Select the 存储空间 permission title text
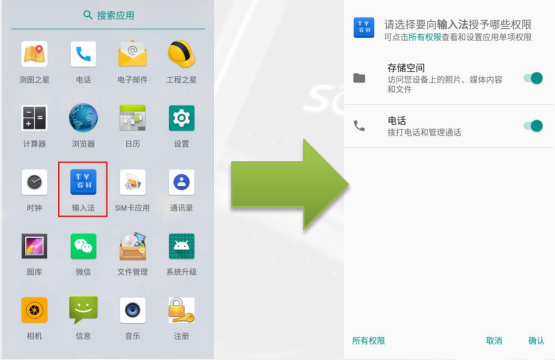The height and width of the screenshot is (360, 555). 406,68
